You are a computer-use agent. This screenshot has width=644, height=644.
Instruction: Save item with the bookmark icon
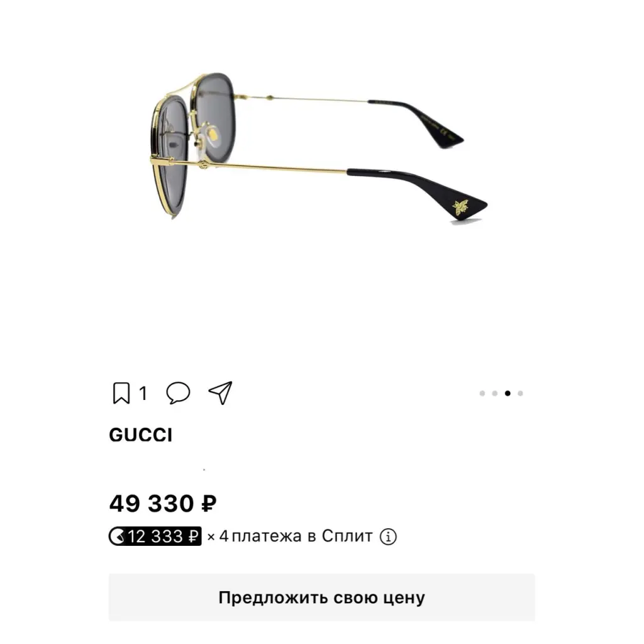coord(121,393)
